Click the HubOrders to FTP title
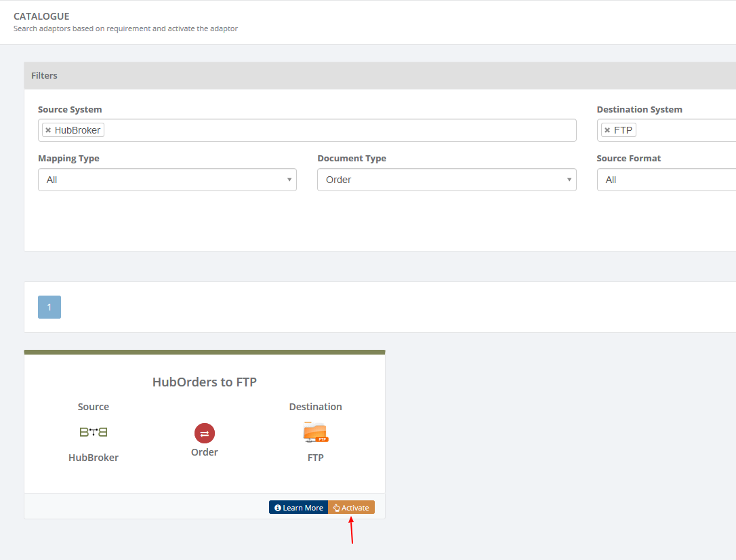Screen dimensions: 736x560 [205, 382]
